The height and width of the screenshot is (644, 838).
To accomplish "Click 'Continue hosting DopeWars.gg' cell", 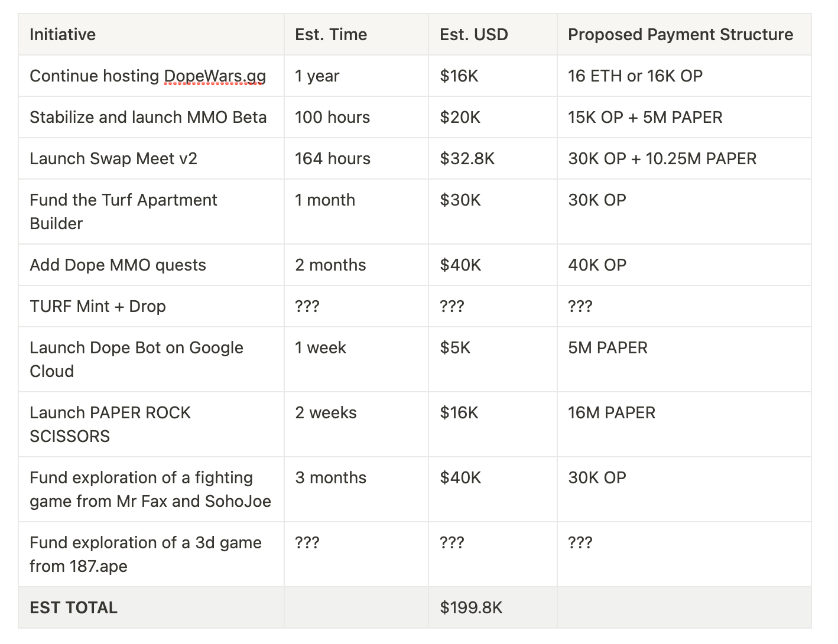I will [151, 76].
